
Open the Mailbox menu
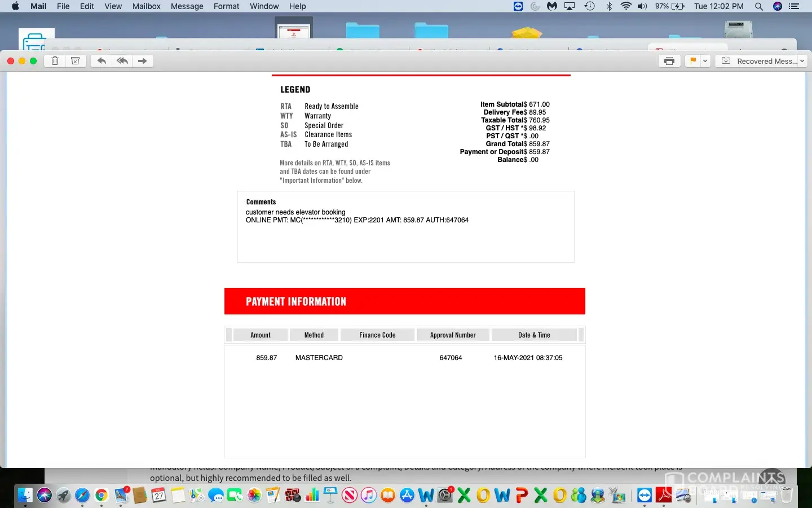(147, 6)
